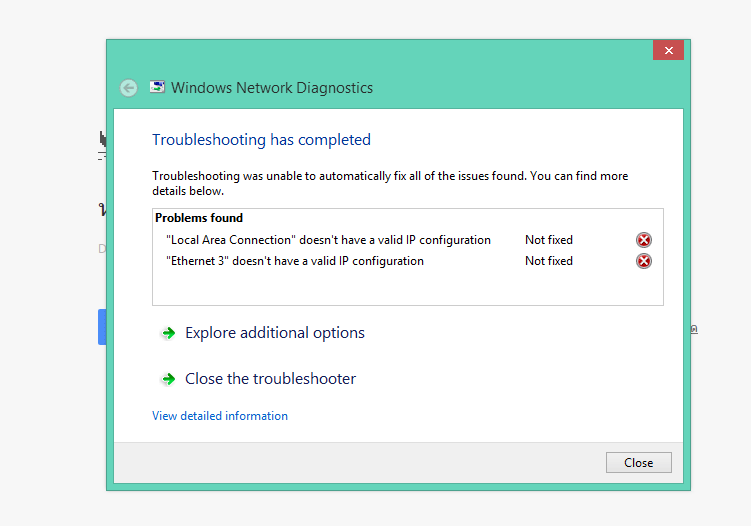Click the Windows Network Diagnostics title icon
Screen dimensions: 751x526
coord(158,87)
